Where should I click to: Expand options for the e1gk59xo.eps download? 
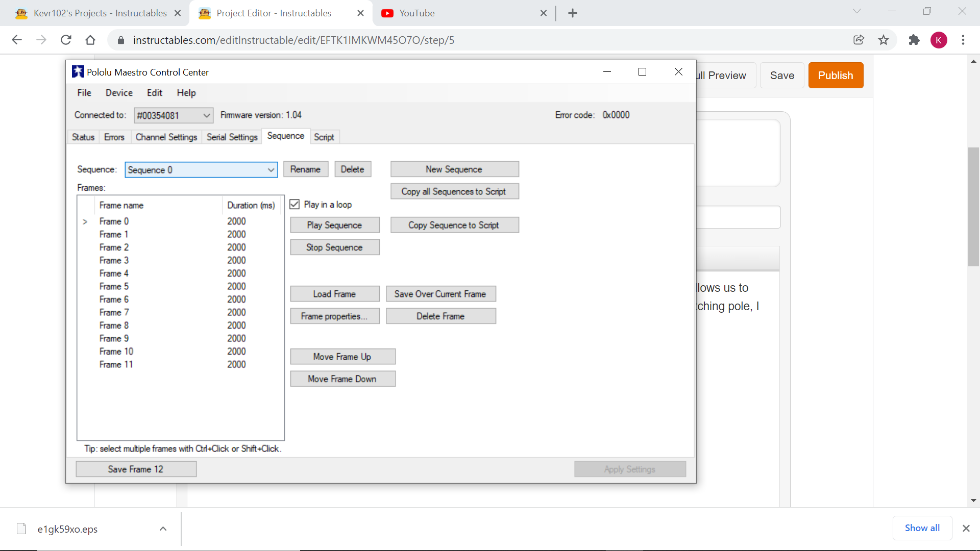pos(162,529)
